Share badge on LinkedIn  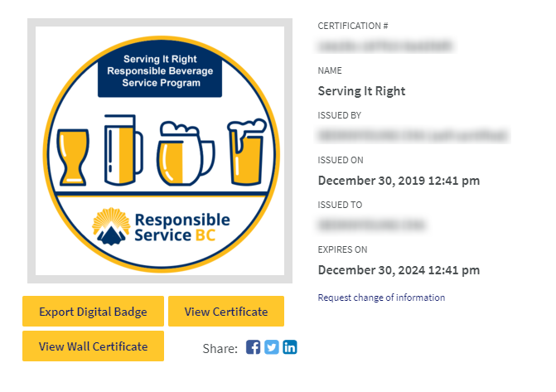tap(290, 347)
